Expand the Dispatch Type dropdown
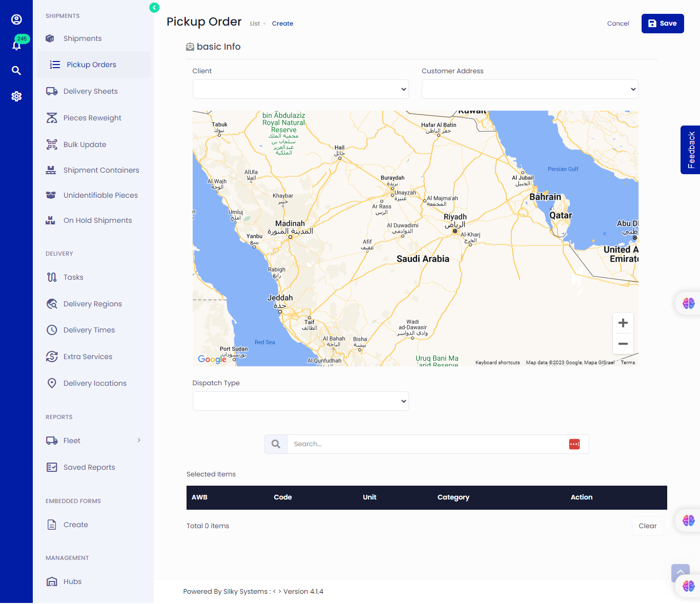 point(300,401)
